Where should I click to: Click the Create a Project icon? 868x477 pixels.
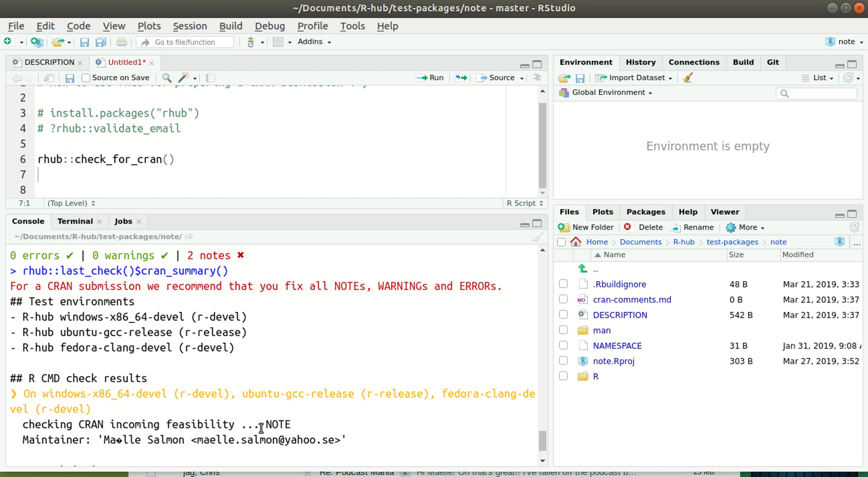coord(37,42)
